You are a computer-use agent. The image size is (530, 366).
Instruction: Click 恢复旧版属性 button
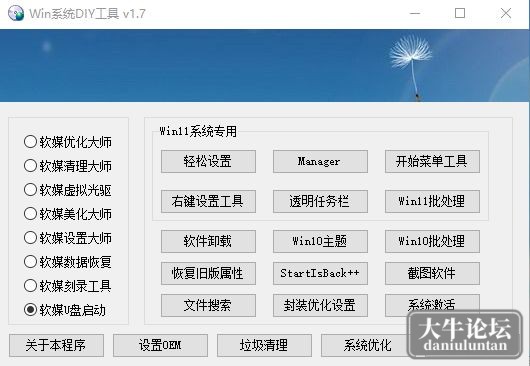point(208,273)
